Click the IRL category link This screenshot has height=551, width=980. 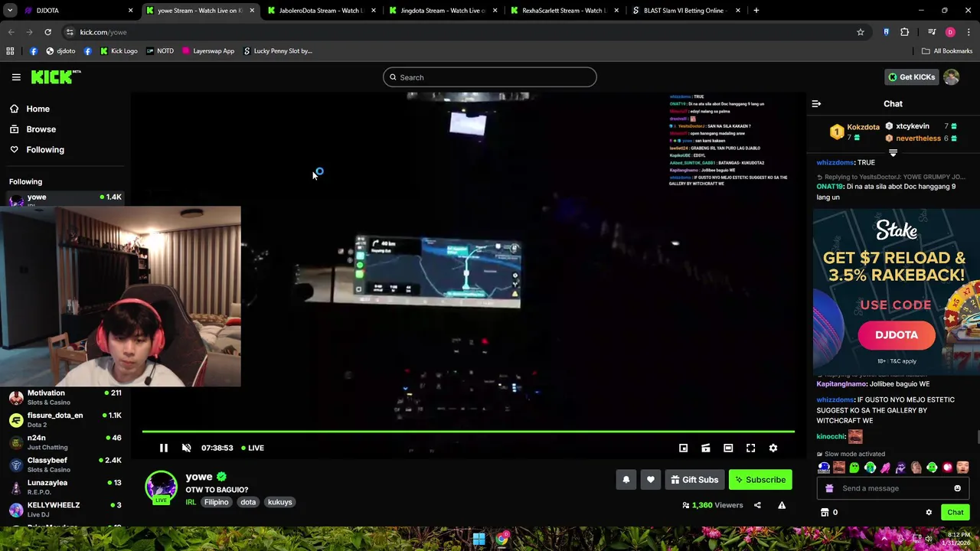tap(191, 502)
